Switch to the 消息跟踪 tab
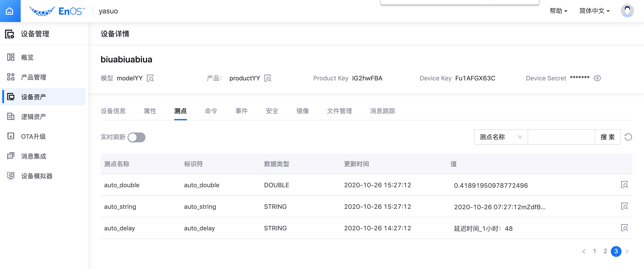The image size is (644, 269). click(x=382, y=111)
